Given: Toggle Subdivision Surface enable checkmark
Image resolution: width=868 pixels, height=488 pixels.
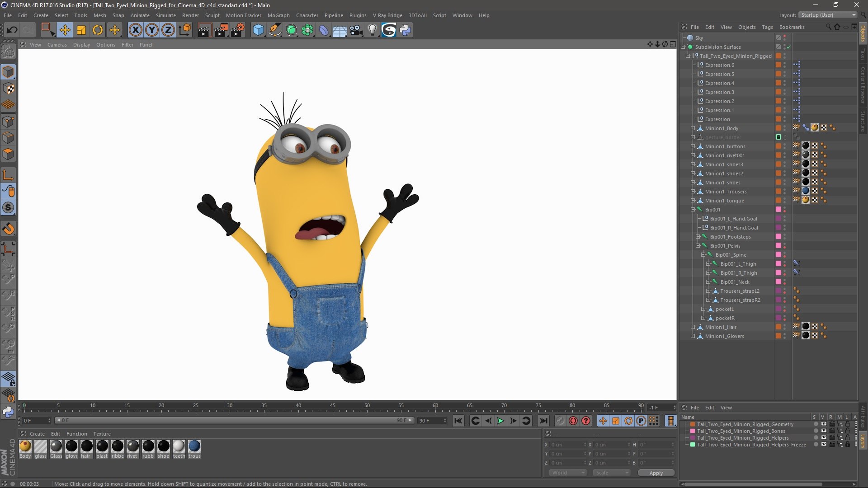Looking at the screenshot, I should pyautogui.click(x=789, y=47).
